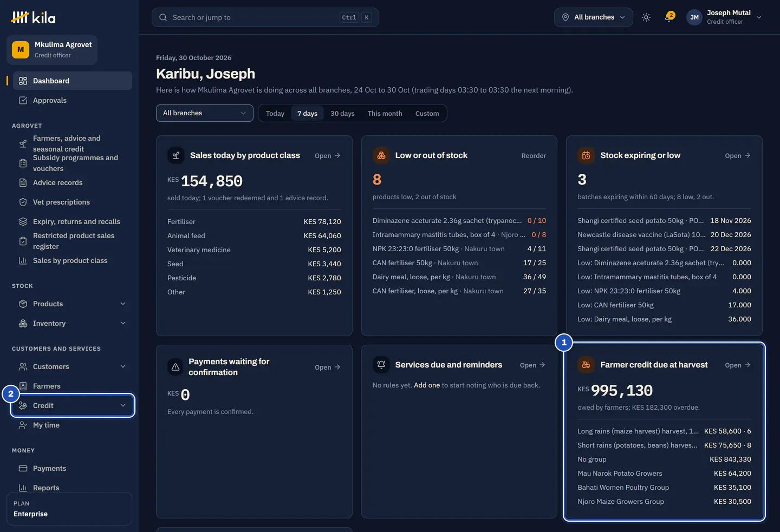Open the Joseph Mutai user menu chevron

click(x=759, y=17)
